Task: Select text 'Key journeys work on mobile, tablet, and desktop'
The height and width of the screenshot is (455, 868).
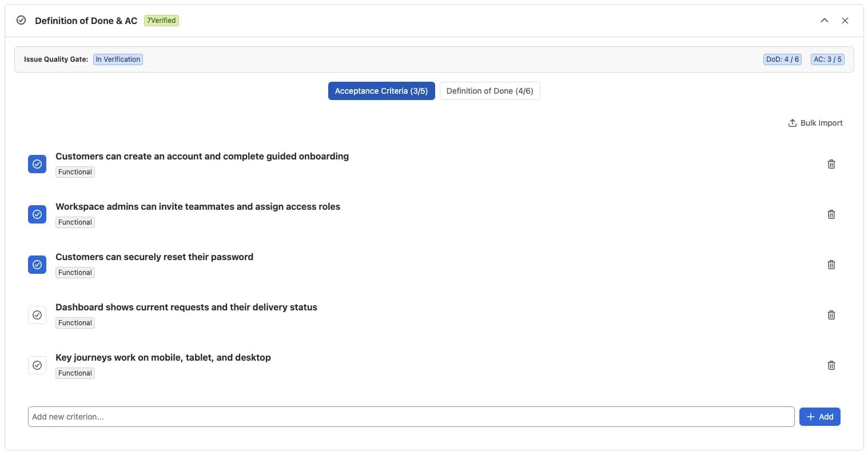Action: point(163,357)
